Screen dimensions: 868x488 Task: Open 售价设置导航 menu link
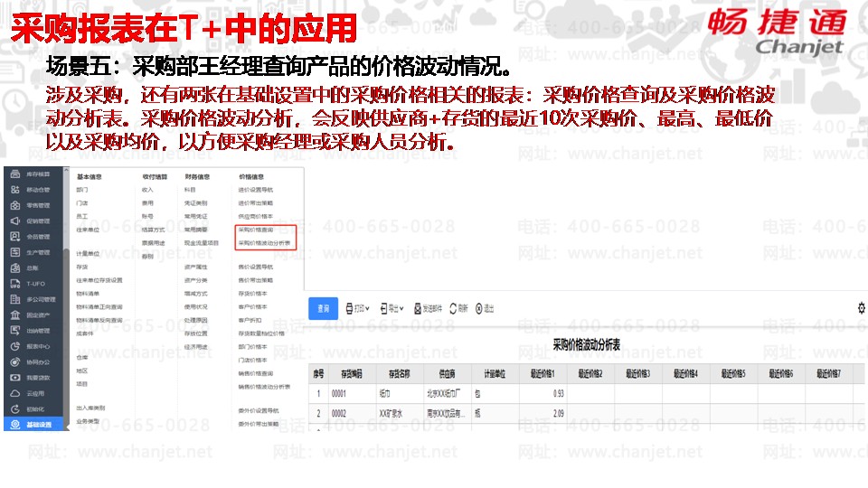coord(256,267)
